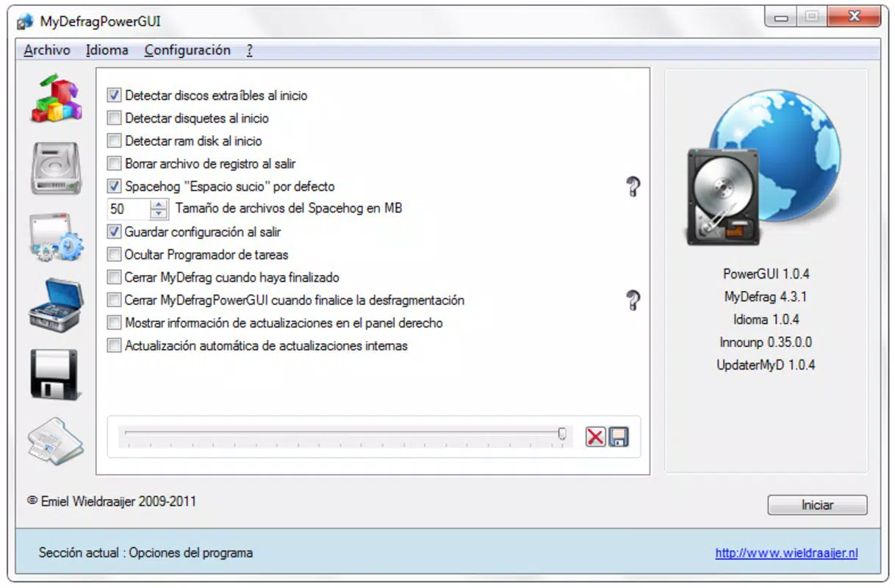The image size is (895, 588).
Task: Click the help question mark beside Spacehog option
Action: coord(633,187)
